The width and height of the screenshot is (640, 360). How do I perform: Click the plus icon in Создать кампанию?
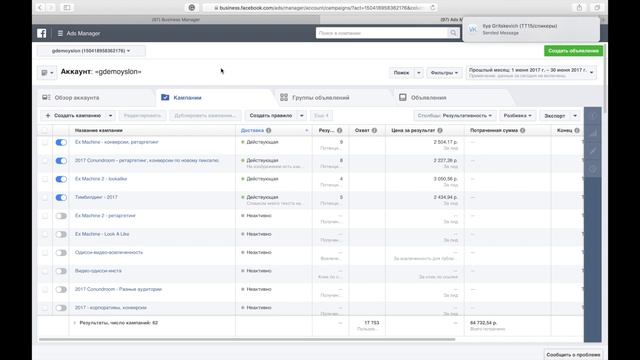click(48, 116)
